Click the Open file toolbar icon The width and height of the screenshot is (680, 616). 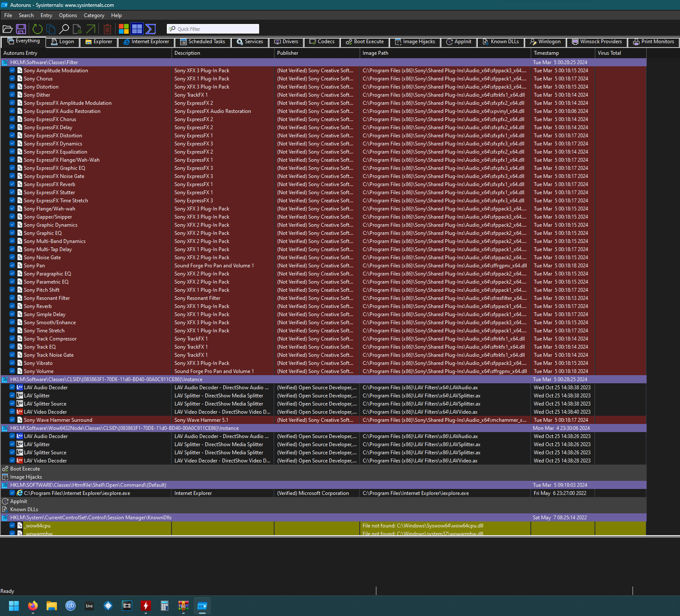[x=7, y=29]
